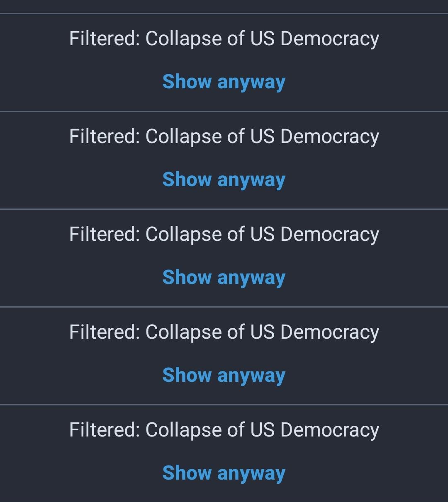This screenshot has width=448, height=502.
Task: Click the word "Show" in the third entry's link
Action: point(187,277)
